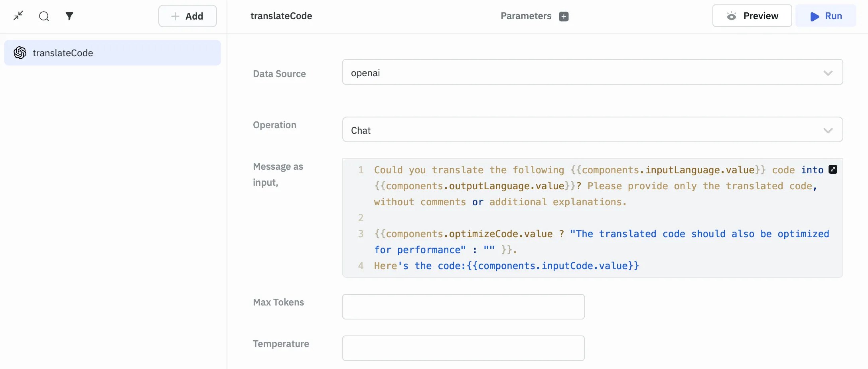Pop out the message code editor
This screenshot has height=369, width=868.
tap(833, 169)
